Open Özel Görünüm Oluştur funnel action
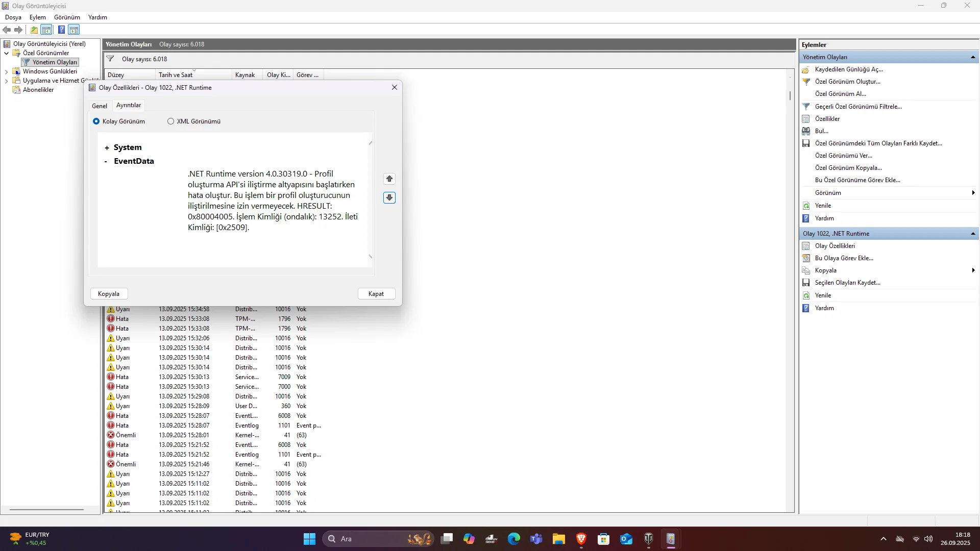980x551 pixels. (x=847, y=82)
